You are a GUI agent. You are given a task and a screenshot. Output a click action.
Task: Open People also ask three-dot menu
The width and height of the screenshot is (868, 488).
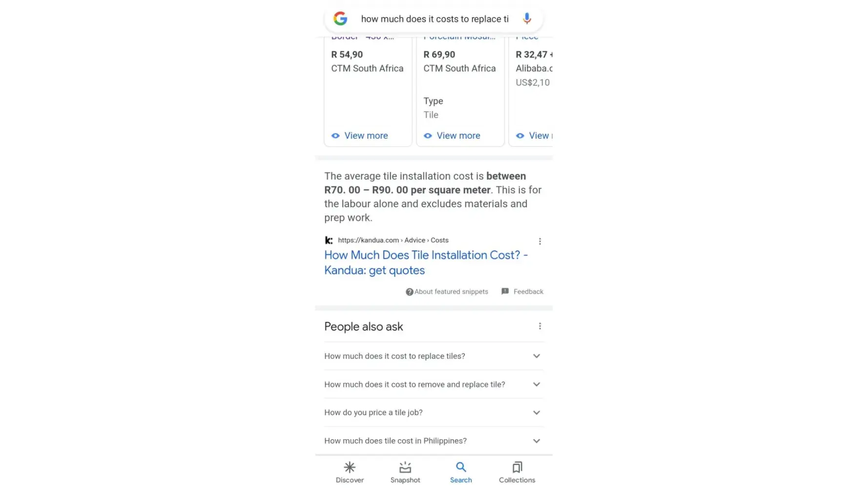pos(539,326)
